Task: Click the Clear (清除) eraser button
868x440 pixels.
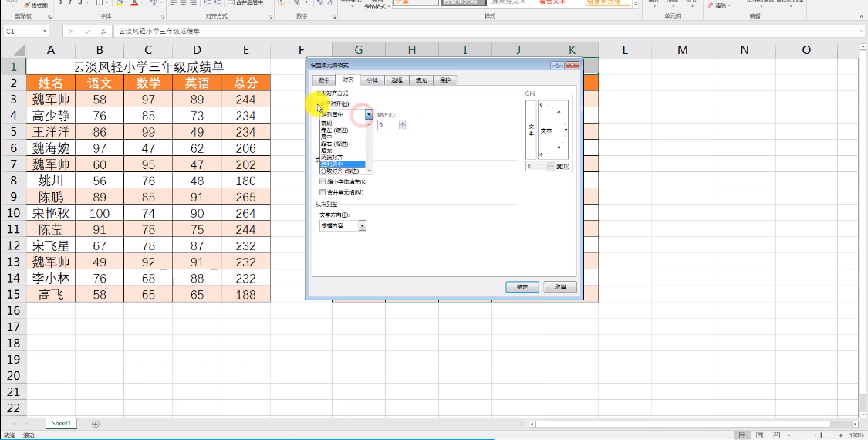Action: point(718,5)
